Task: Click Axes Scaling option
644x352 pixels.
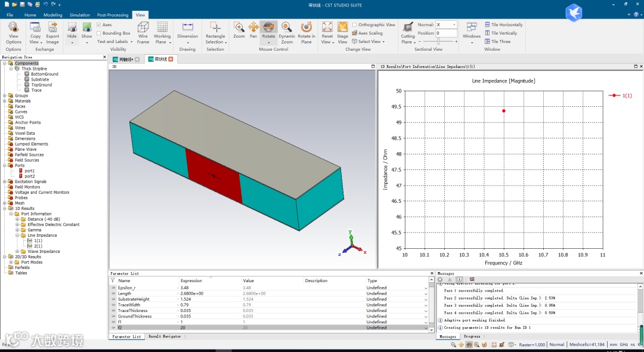Action: coord(367,33)
